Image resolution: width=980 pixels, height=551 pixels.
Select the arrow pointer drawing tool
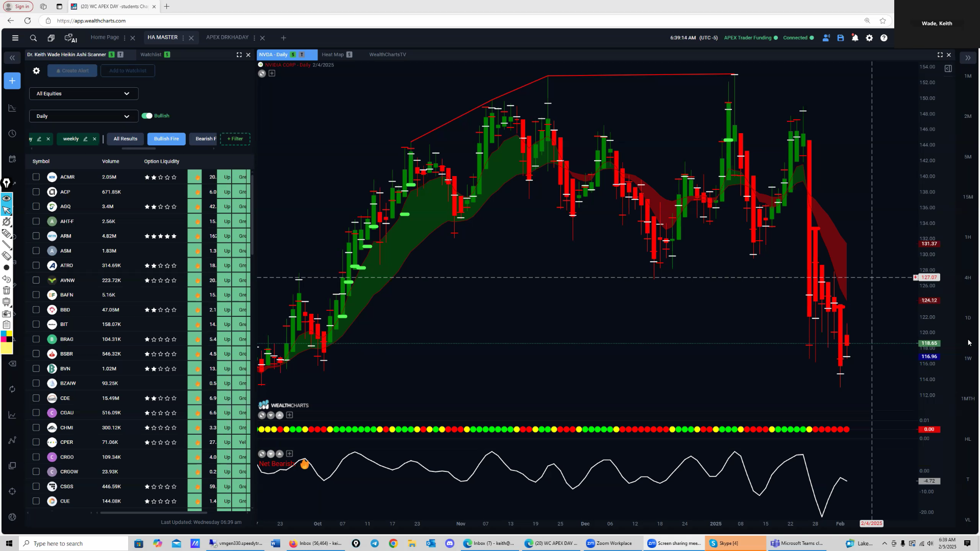click(7, 210)
